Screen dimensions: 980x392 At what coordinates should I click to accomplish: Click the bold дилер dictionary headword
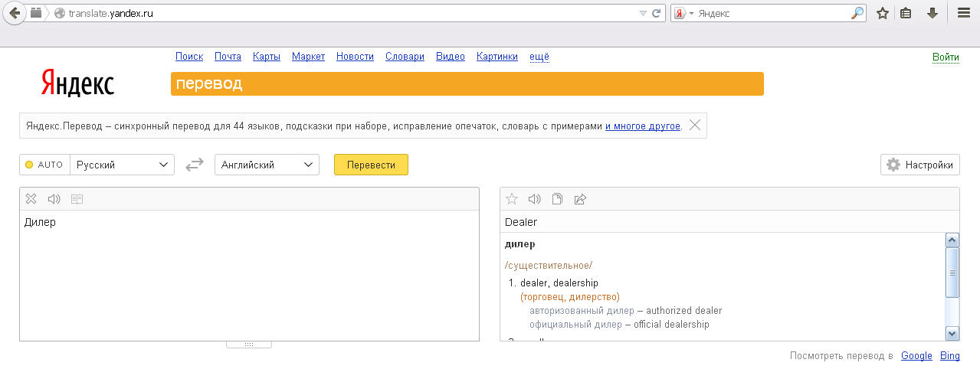coord(520,244)
